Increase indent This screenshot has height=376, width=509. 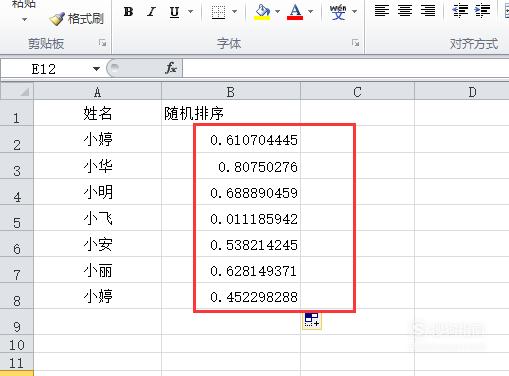click(483, 11)
